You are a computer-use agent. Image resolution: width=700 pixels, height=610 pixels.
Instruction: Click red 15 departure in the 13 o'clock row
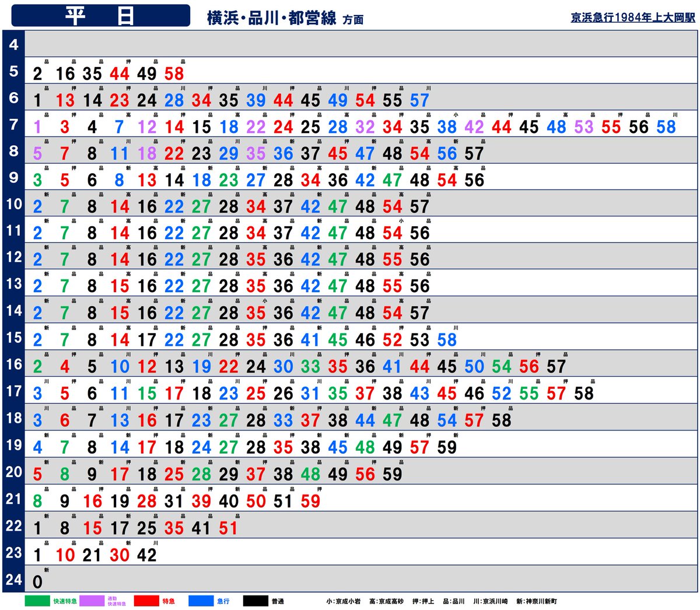tap(120, 286)
